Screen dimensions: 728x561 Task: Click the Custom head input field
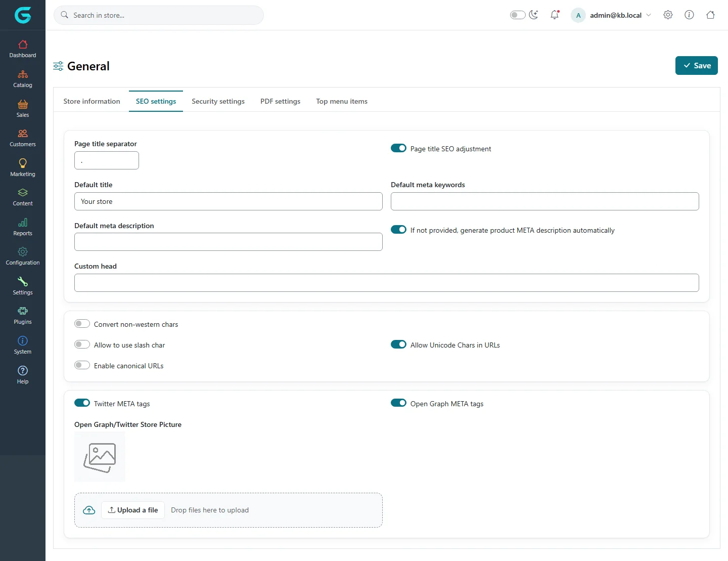[387, 283]
